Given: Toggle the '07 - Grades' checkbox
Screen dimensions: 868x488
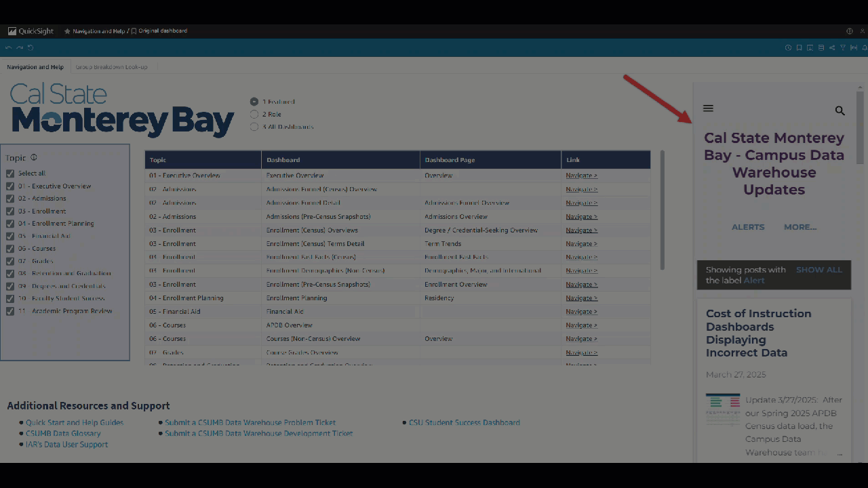Looking at the screenshot, I should (x=10, y=261).
